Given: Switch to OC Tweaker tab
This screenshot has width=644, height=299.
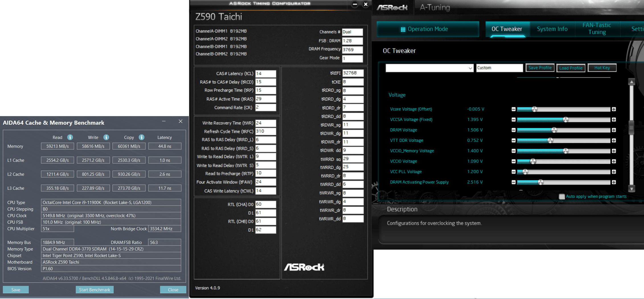Looking at the screenshot, I should coord(507,29).
